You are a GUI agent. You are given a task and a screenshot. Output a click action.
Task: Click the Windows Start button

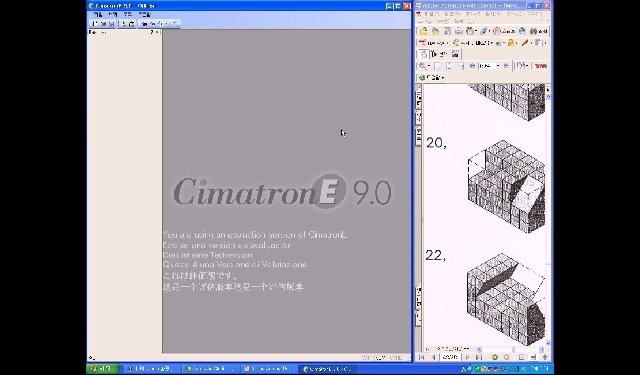(x=102, y=369)
